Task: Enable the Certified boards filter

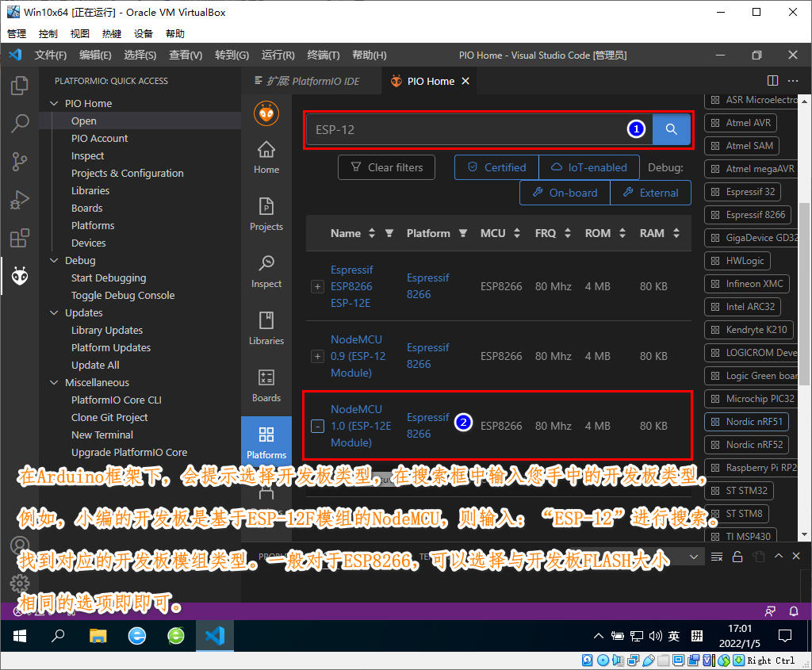Action: pos(496,167)
